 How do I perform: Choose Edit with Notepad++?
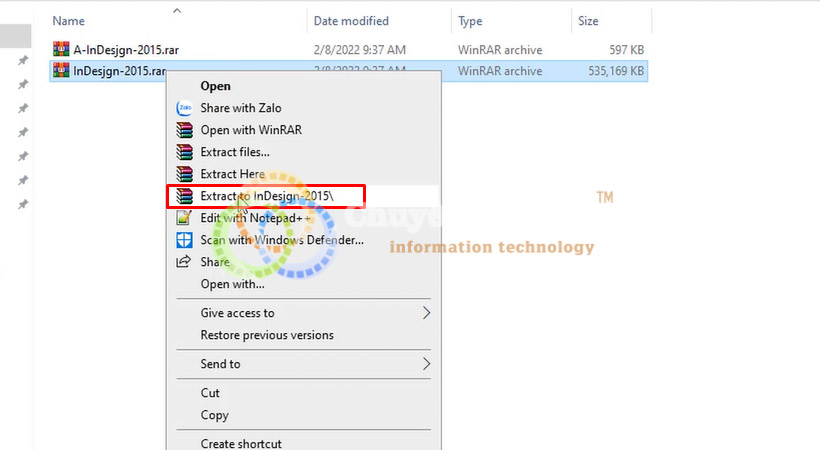(x=255, y=218)
